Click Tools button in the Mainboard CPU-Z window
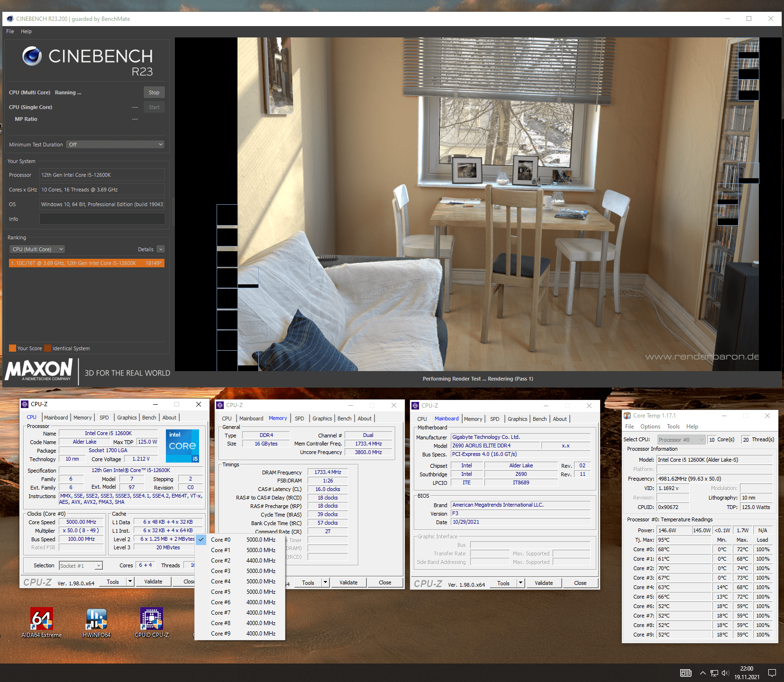This screenshot has width=784, height=682. pos(503,583)
